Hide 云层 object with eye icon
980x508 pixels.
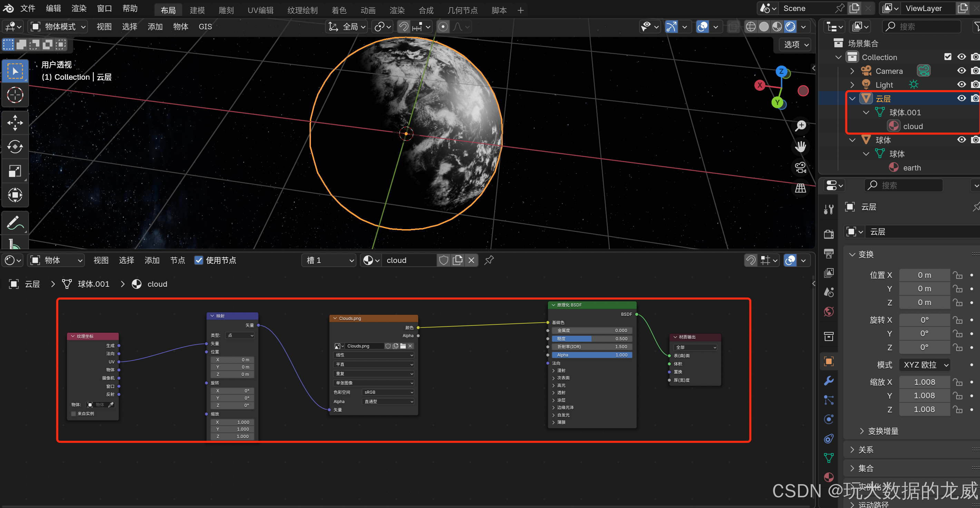[961, 99]
